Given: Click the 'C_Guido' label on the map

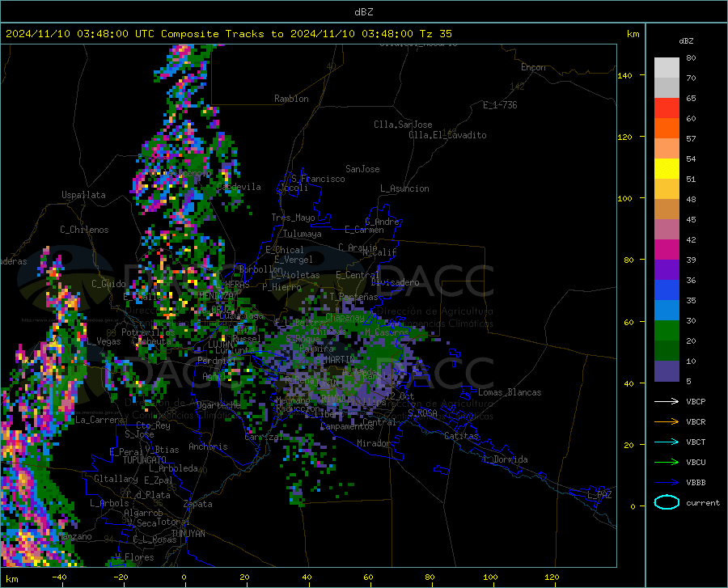Looking at the screenshot, I should 108,284.
